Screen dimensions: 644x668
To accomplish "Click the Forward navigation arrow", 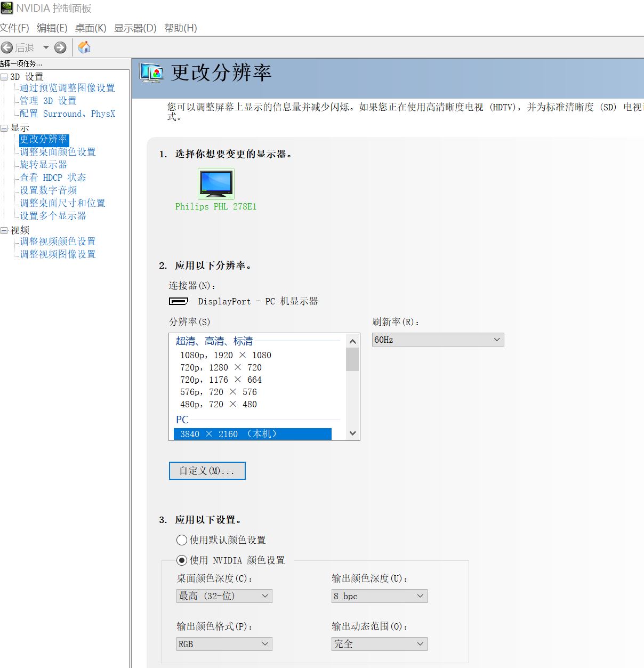I will (x=60, y=47).
